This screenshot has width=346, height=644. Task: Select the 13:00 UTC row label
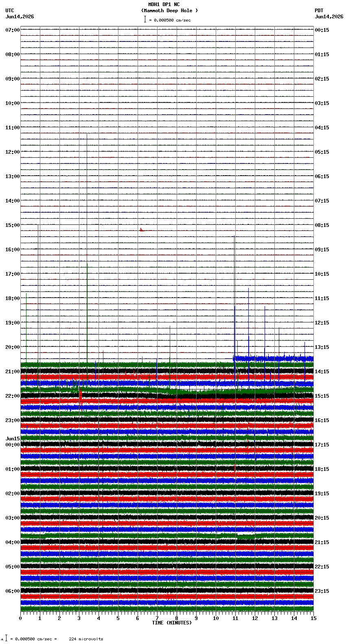[13, 176]
